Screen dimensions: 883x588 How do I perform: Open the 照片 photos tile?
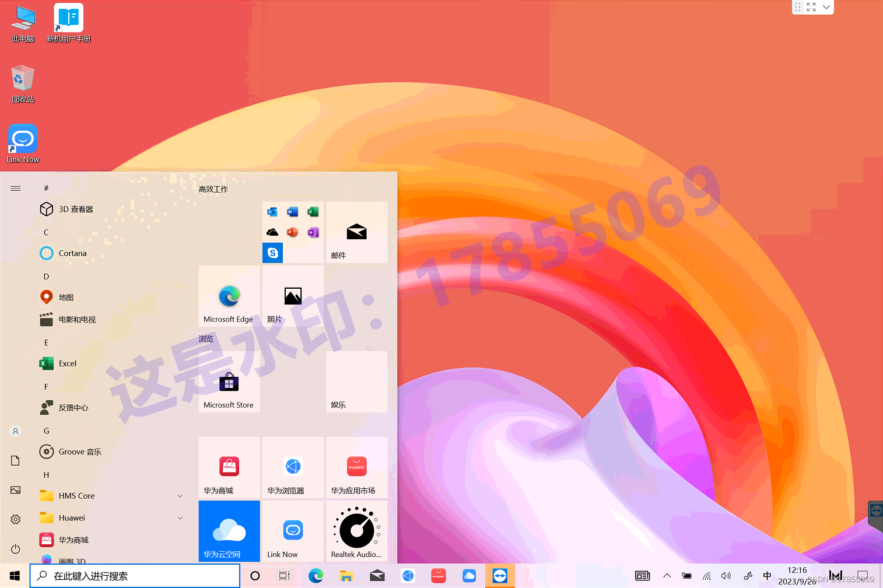pos(293,296)
